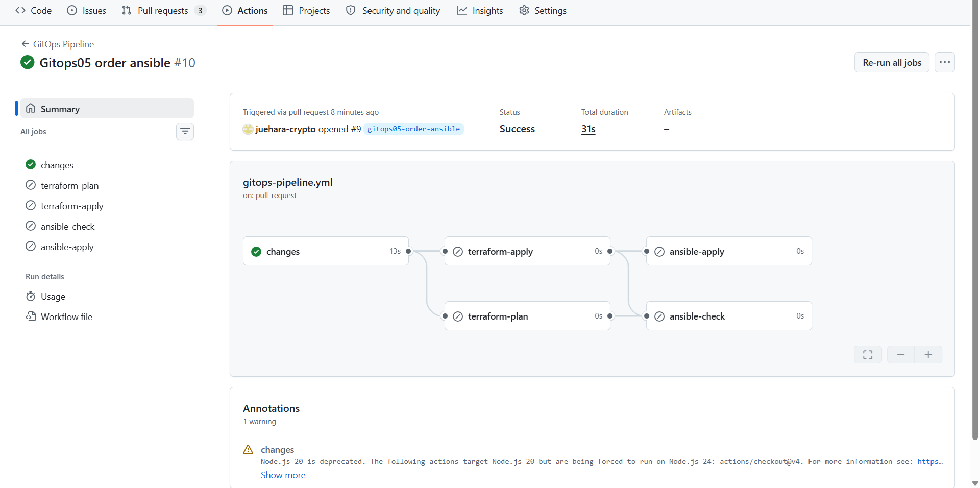Click the warning triangle icon in Annotations
Screen dimensions: 980x488
pos(248,450)
